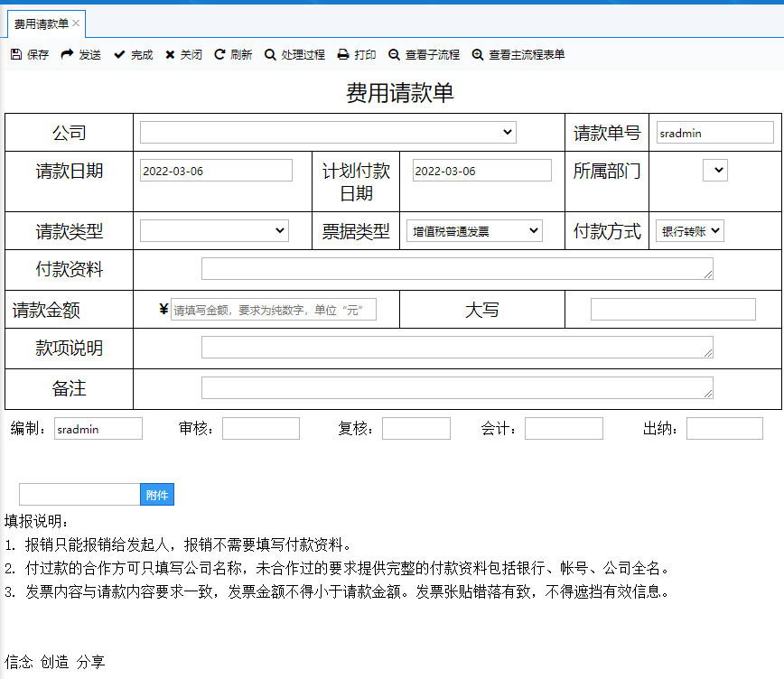Open the 公司 company dropdown

tap(328, 133)
